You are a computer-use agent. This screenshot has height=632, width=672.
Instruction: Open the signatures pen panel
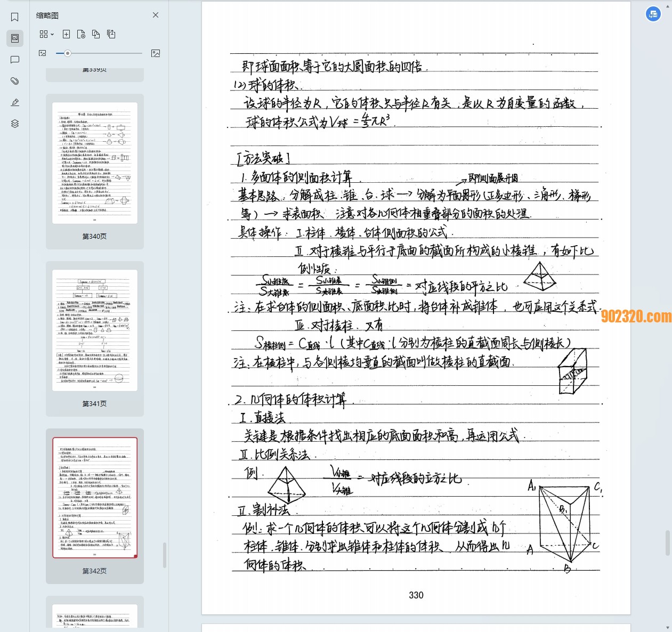click(15, 102)
